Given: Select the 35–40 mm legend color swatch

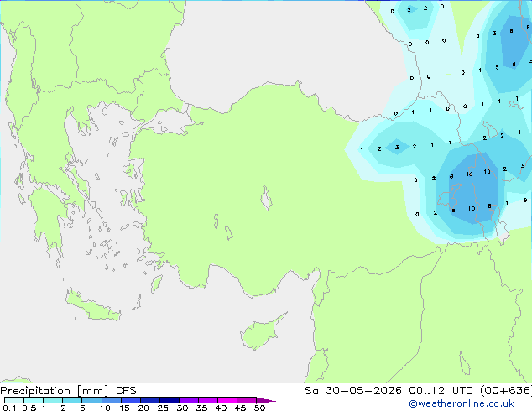Looking at the screenshot, I should pos(207,400).
